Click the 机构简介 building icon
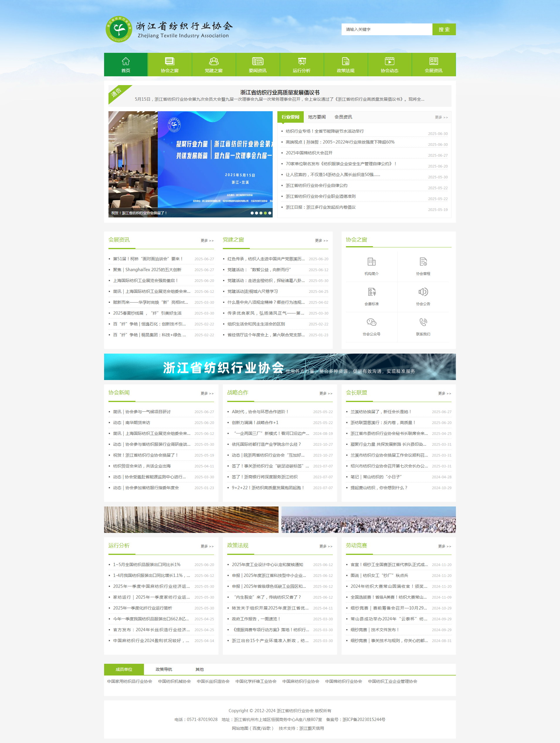 (371, 262)
